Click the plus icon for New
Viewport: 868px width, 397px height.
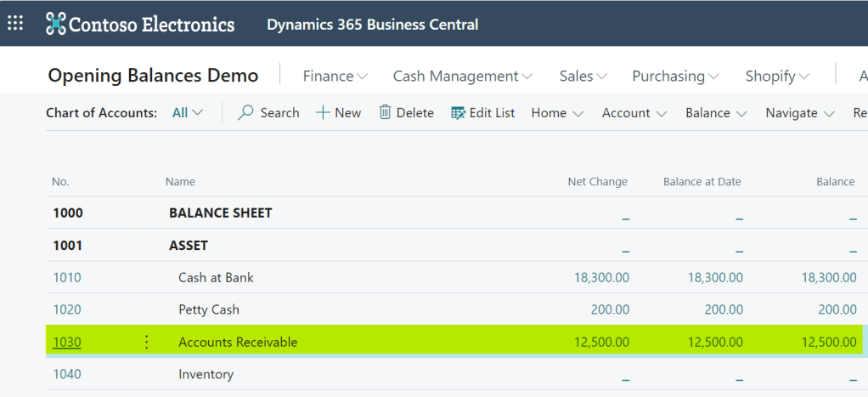[x=323, y=113]
